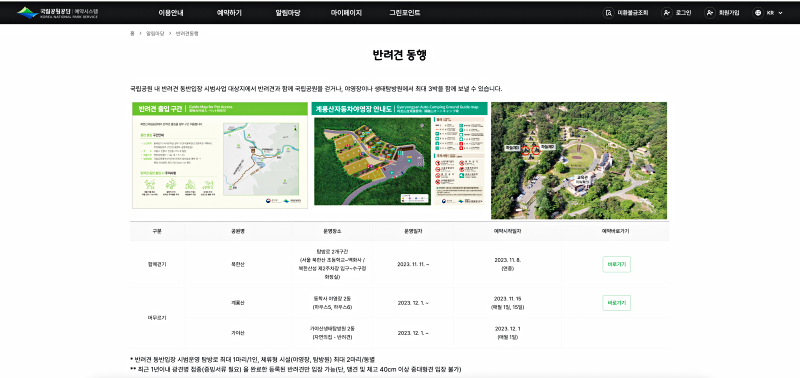Click the 예약바로가기 column header
800x378 pixels.
point(615,231)
